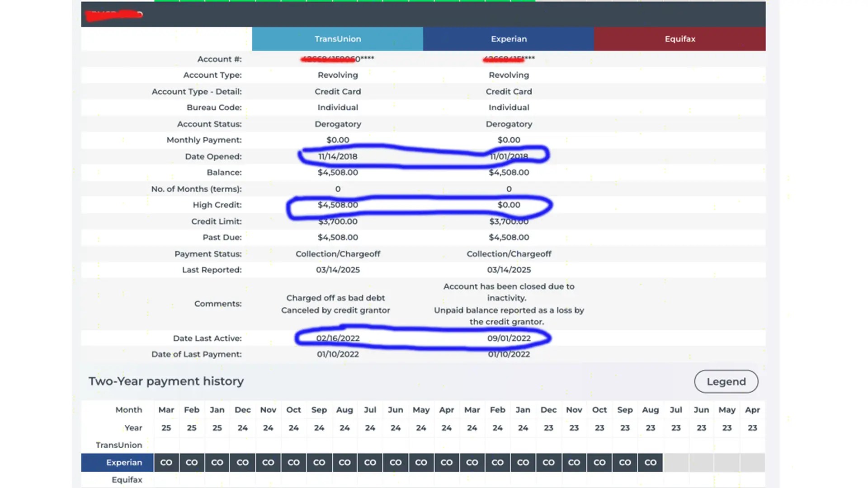Viewport: 868px width, 488px height.
Task: Click Experian's CO cell for Oct 24
Action: click(x=294, y=463)
